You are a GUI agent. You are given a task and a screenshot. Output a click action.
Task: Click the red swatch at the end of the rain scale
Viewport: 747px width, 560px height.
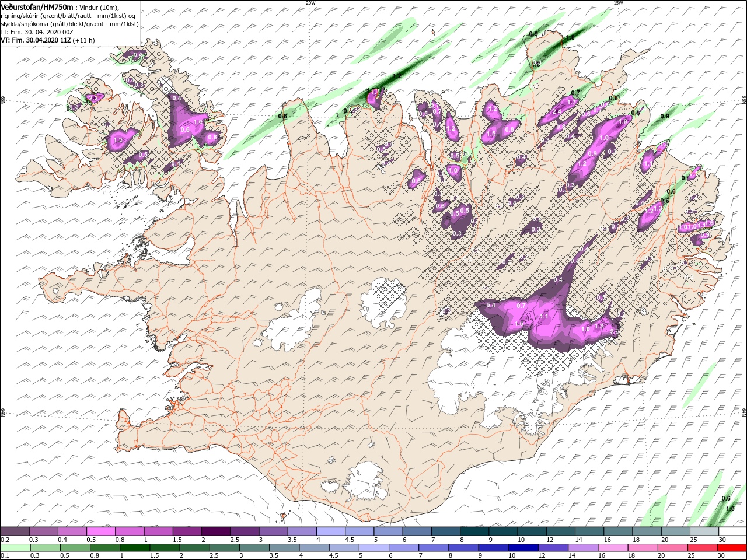732,548
